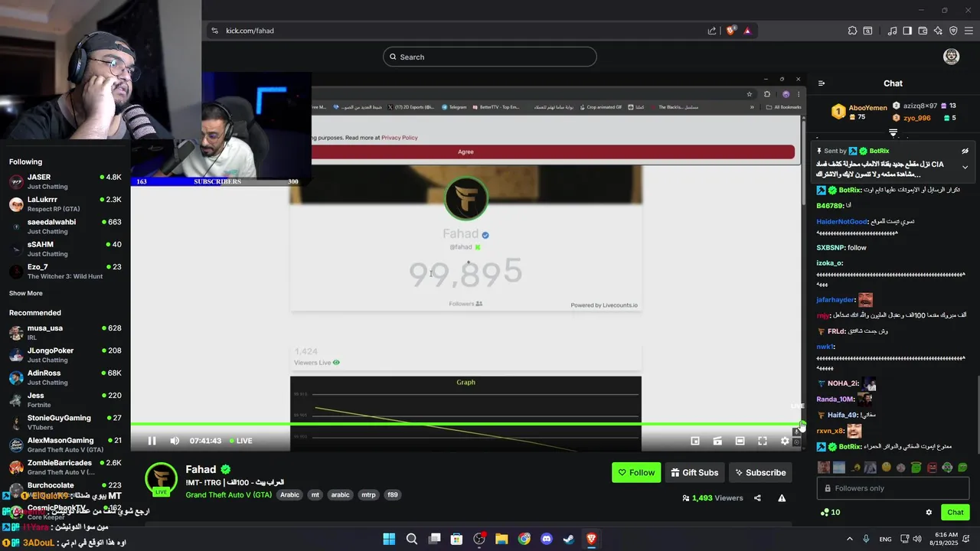Viewport: 980px width, 551px height.
Task: Open File Explorer from taskbar
Action: coord(501,539)
